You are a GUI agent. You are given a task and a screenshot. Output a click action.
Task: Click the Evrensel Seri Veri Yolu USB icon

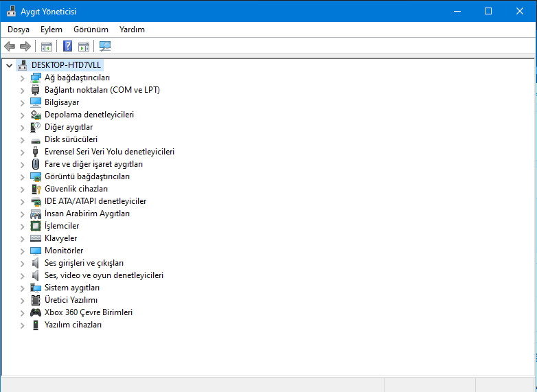pyautogui.click(x=36, y=152)
